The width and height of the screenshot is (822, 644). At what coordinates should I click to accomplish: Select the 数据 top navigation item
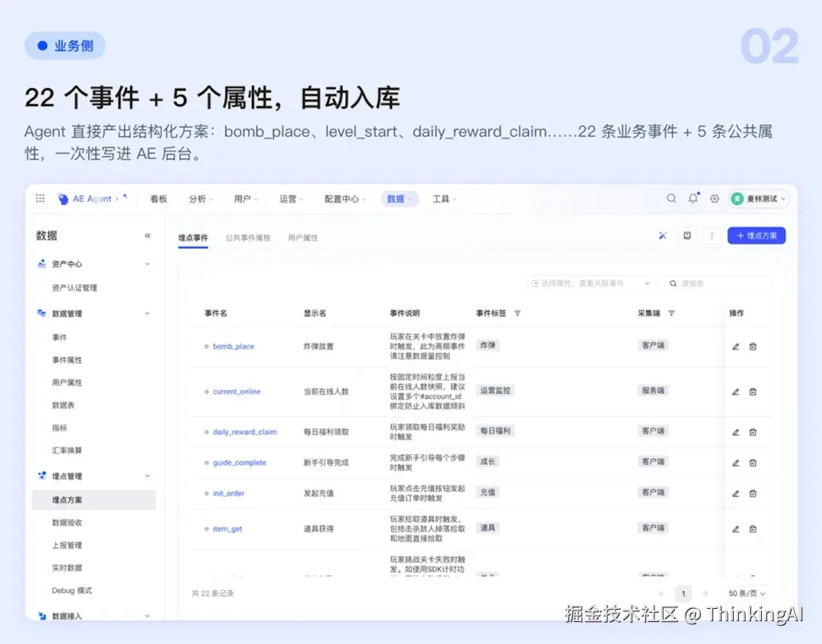[x=400, y=199]
